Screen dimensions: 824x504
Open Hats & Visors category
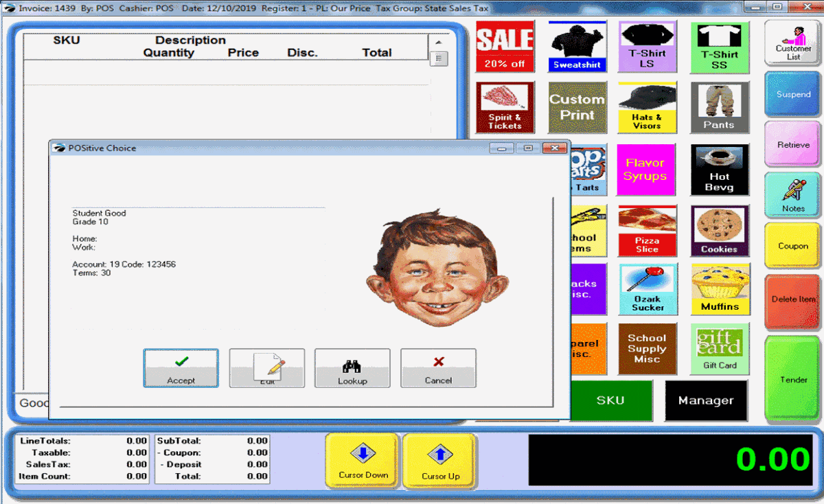(x=647, y=107)
